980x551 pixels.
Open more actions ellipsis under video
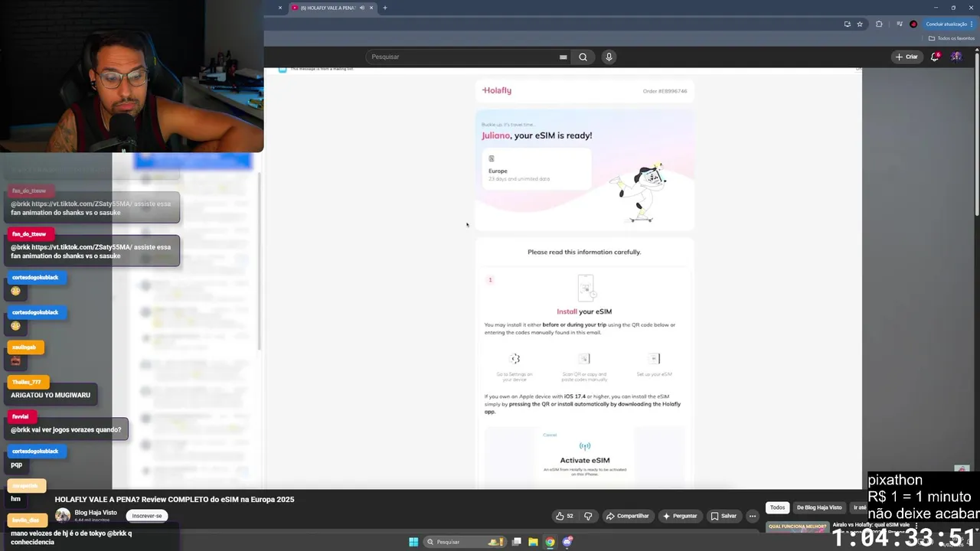click(753, 516)
